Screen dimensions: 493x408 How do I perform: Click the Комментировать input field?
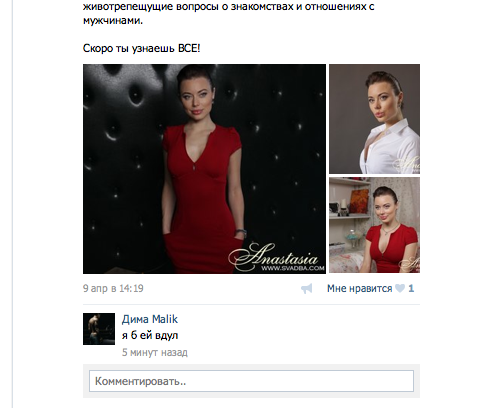pos(251,381)
